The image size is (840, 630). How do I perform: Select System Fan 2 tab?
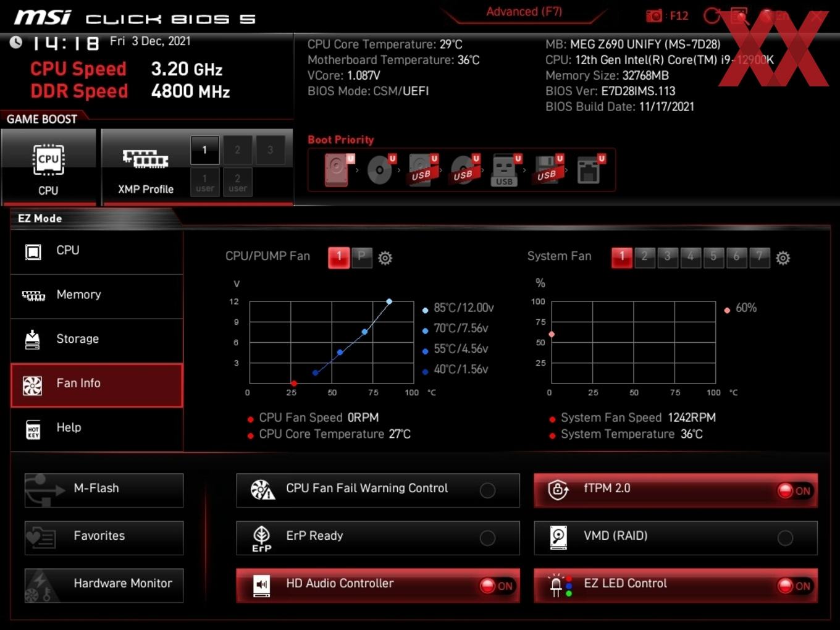click(x=645, y=257)
